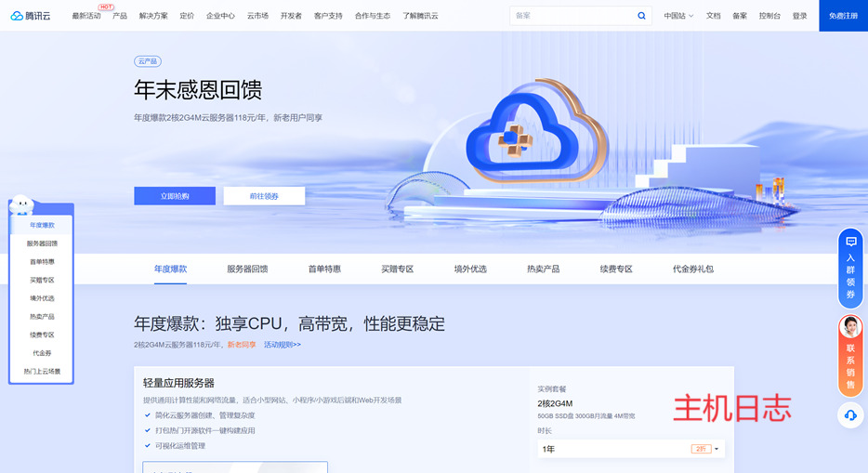Open the 时长 1年 duration dropdown
This screenshot has height=473, width=868.
[x=631, y=449]
